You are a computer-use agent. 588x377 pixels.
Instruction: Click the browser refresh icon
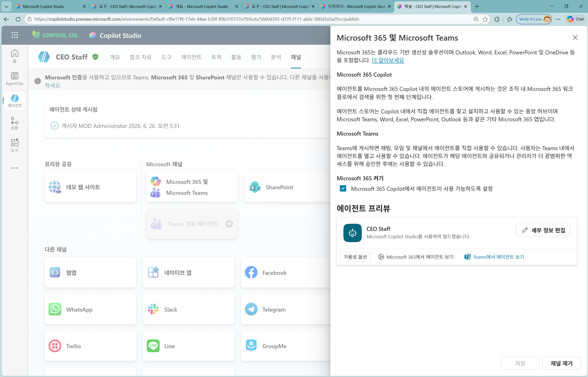click(18, 19)
